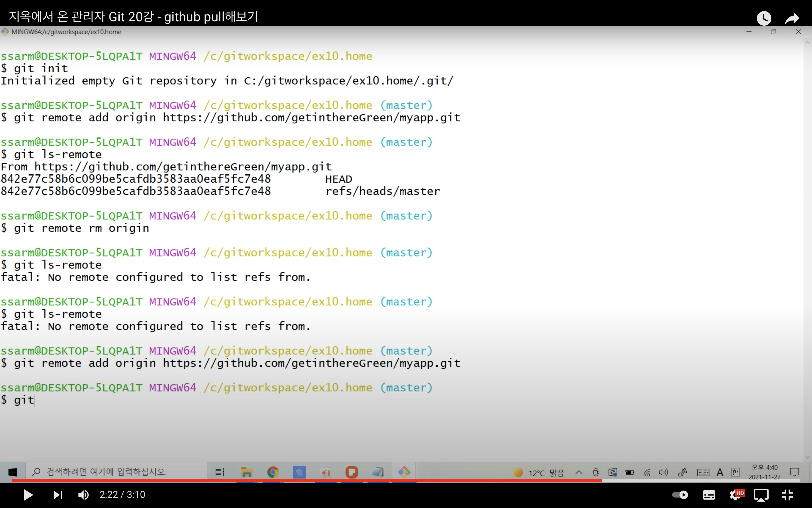Open the Windows Start menu
The image size is (812, 508).
(13, 472)
